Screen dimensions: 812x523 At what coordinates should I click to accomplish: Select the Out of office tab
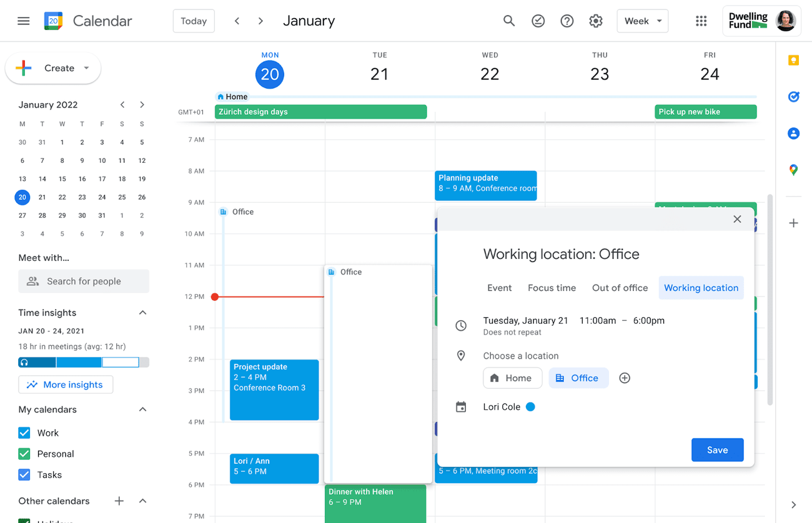coord(620,288)
